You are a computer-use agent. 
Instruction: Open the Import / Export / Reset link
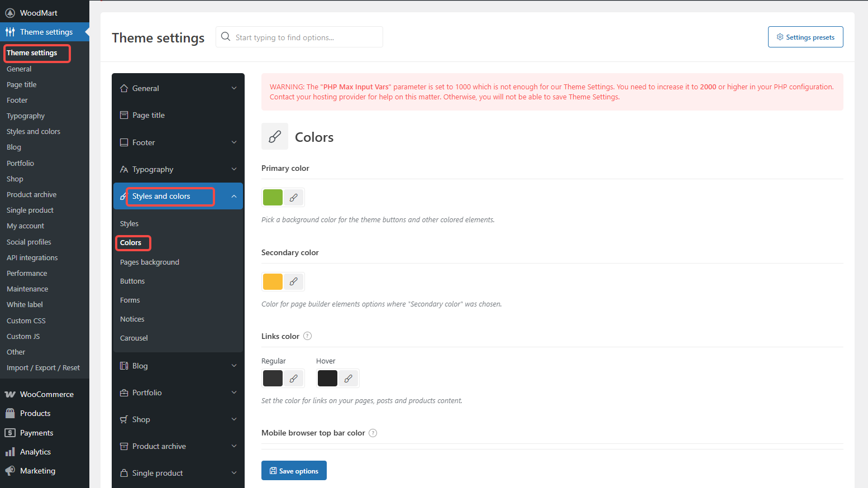pyautogui.click(x=43, y=367)
